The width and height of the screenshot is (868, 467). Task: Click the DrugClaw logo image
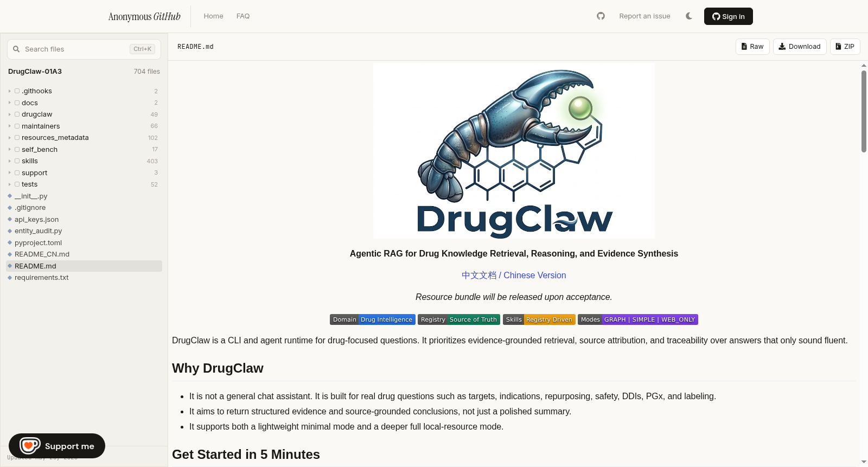tap(514, 151)
